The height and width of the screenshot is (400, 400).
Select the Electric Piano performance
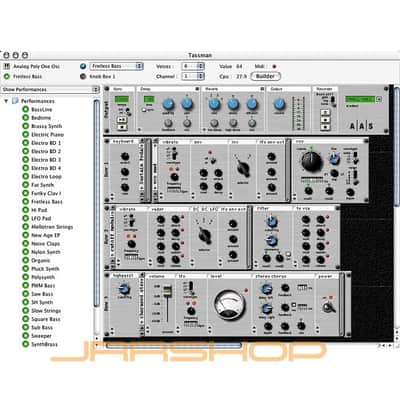click(47, 134)
